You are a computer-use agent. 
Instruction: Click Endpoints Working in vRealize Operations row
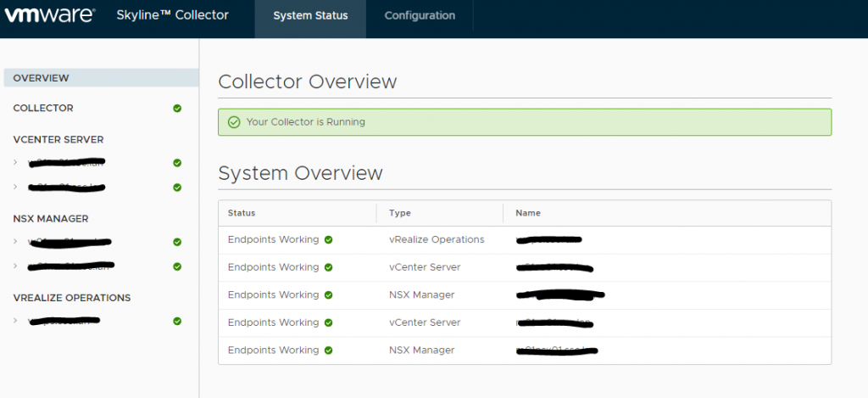coord(274,239)
